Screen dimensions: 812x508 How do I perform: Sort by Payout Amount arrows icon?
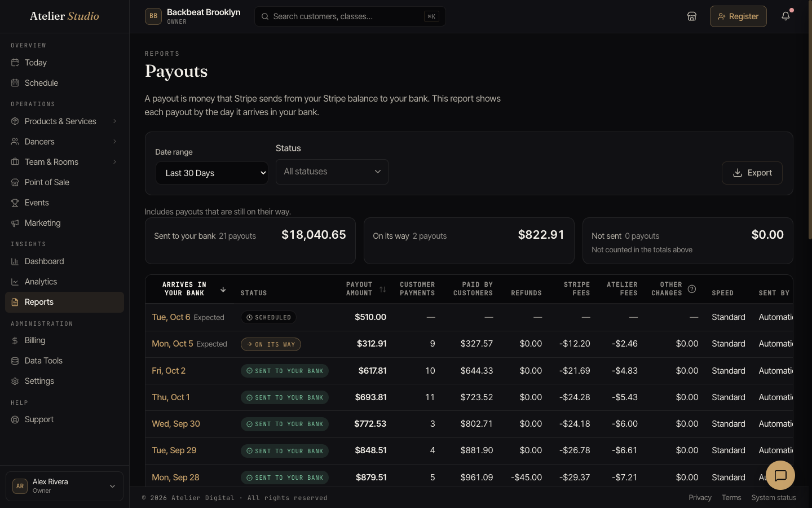click(x=383, y=289)
